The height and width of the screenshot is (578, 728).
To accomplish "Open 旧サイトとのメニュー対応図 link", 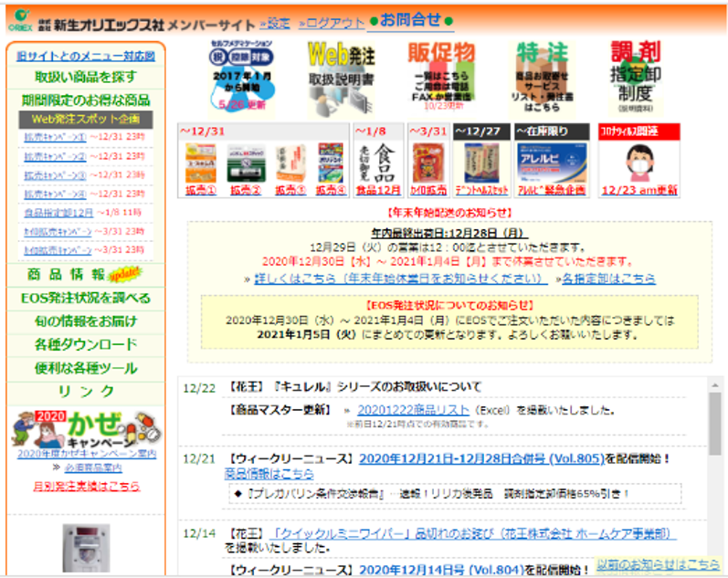I will (86, 57).
